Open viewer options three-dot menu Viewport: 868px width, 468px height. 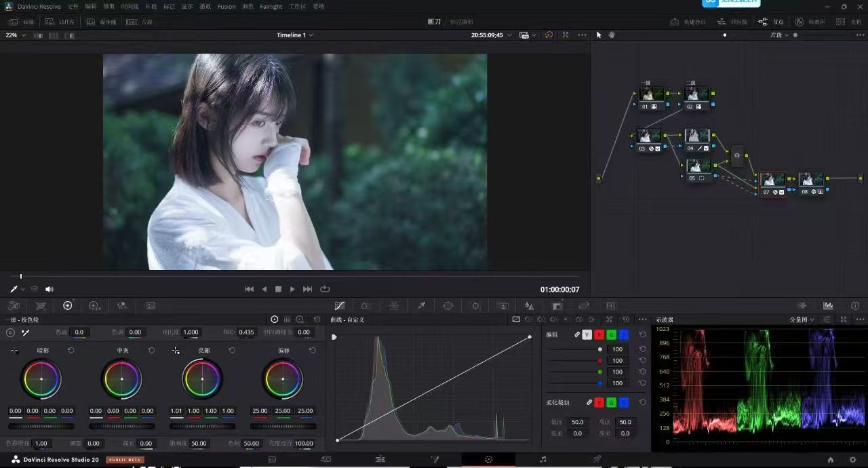click(x=582, y=35)
